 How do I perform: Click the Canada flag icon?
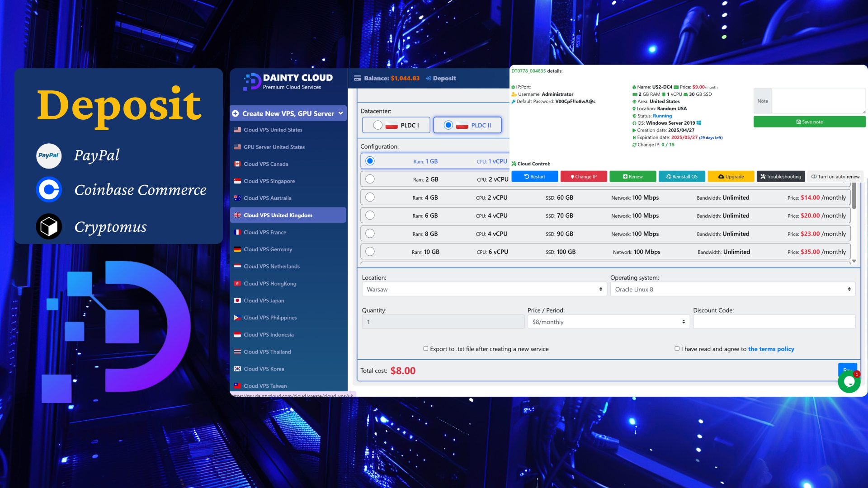[x=237, y=164]
